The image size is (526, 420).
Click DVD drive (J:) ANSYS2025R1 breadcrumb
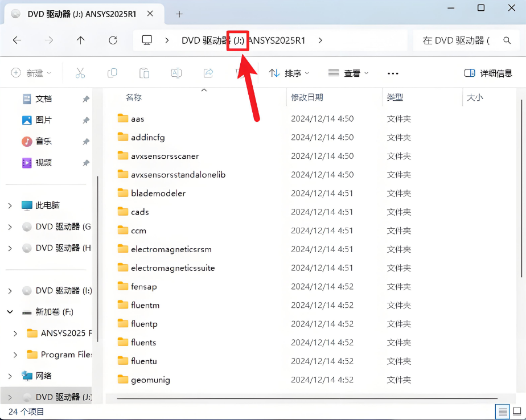(x=244, y=40)
